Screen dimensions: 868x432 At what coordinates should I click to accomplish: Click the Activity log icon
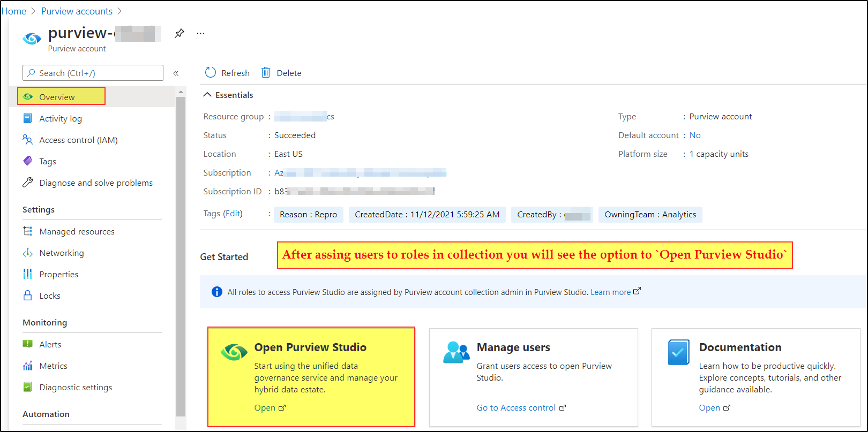(28, 118)
